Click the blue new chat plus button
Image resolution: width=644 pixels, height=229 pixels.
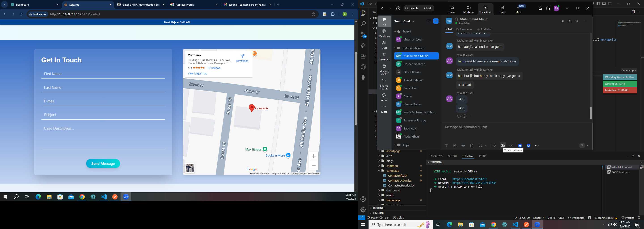point(436,21)
